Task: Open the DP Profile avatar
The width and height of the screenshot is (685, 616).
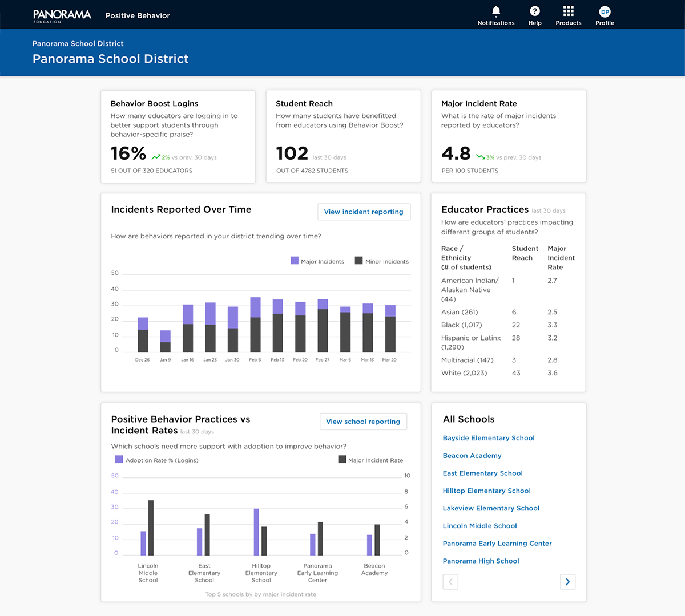Action: [605, 11]
